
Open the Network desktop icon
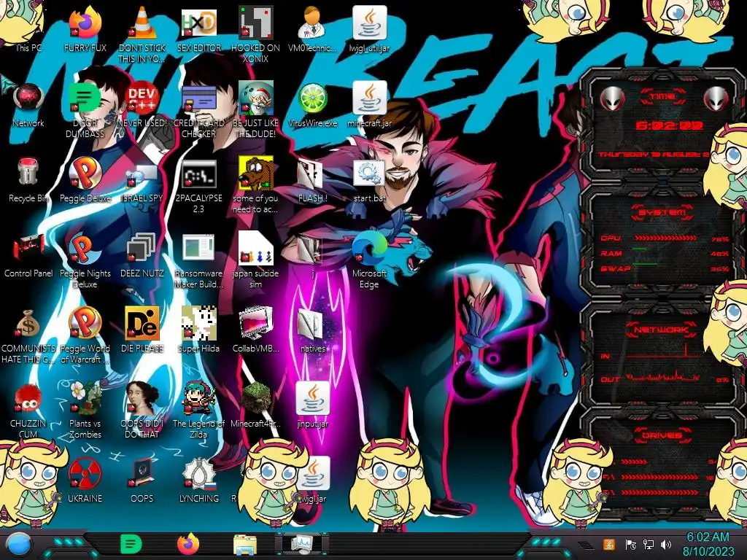pos(28,104)
